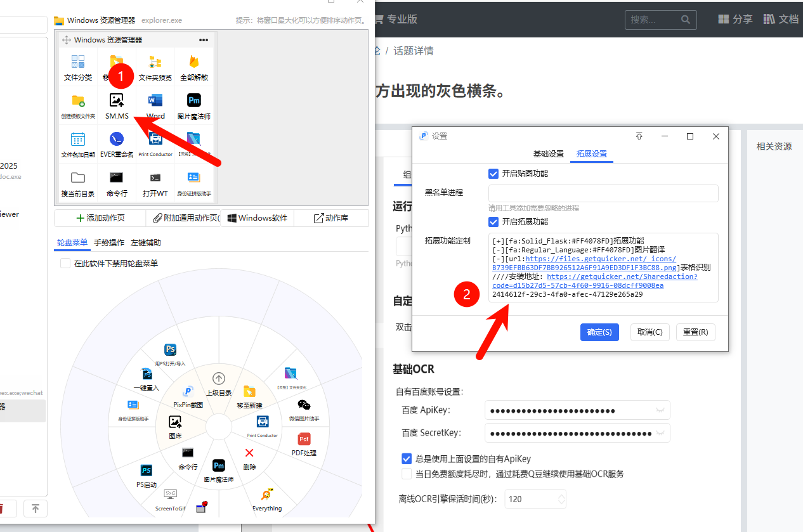Open the Word action in the grid
This screenshot has height=532, width=803.
click(155, 107)
